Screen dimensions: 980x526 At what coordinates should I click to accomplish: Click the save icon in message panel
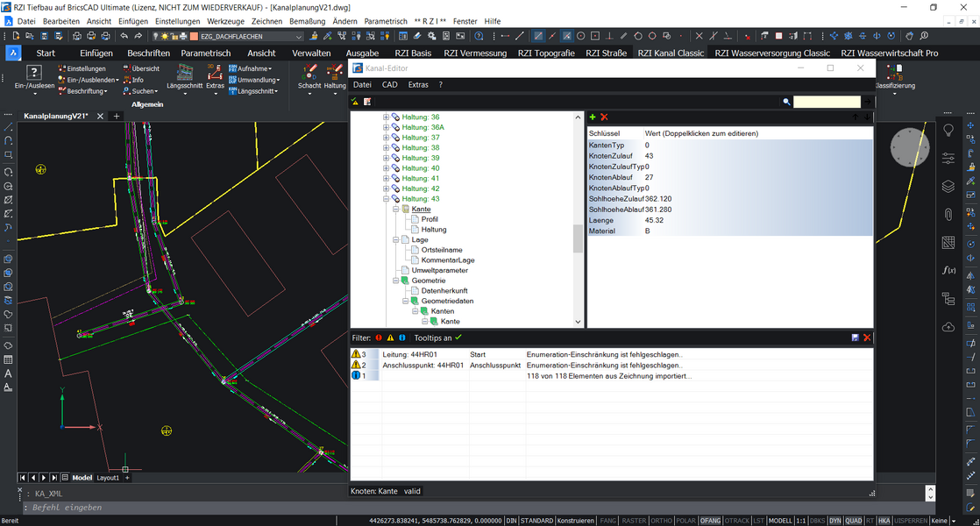click(856, 338)
